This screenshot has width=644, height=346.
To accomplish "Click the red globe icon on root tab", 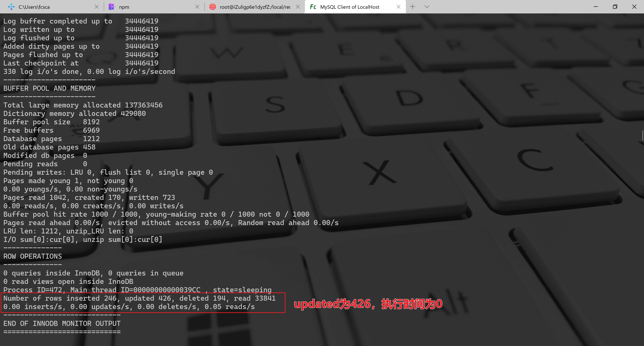I will coord(212,7).
